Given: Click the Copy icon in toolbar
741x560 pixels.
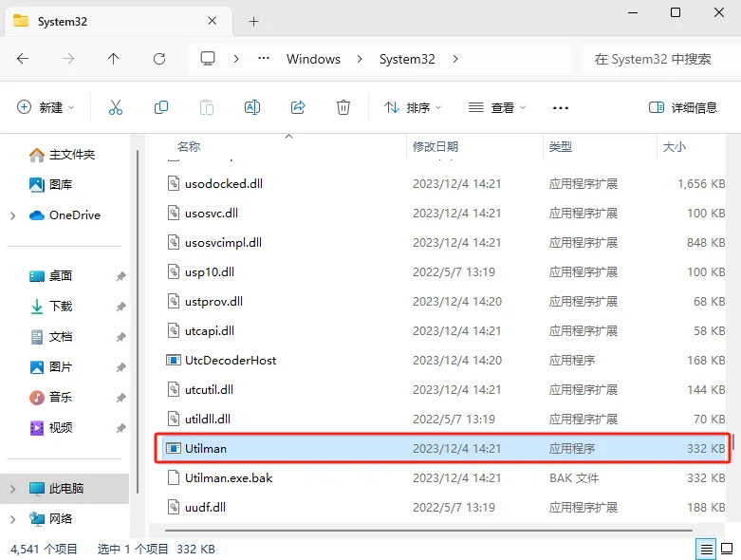Looking at the screenshot, I should tap(161, 107).
